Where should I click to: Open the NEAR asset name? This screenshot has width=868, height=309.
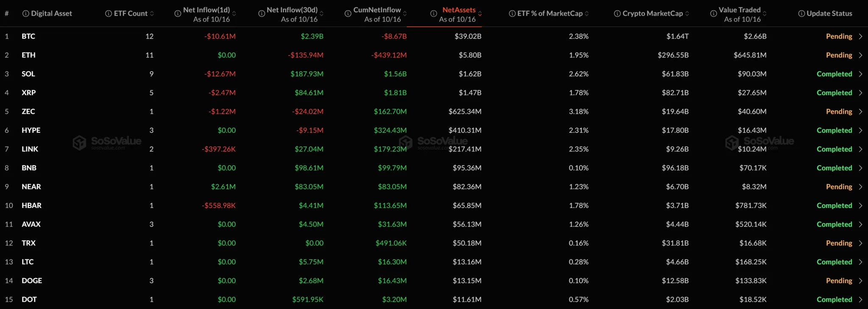pyautogui.click(x=31, y=187)
